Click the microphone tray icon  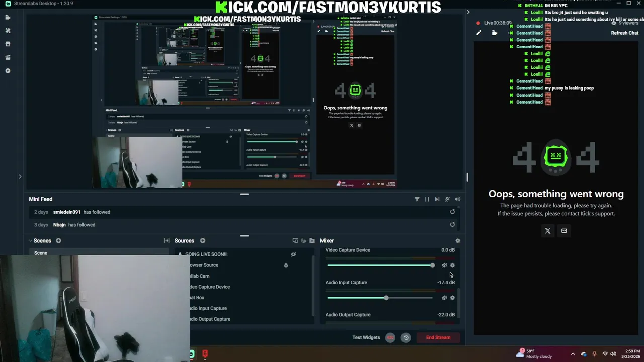point(594,354)
